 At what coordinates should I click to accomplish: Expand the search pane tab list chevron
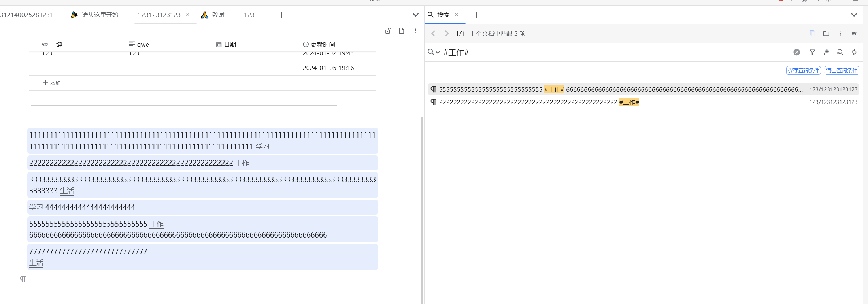(x=854, y=15)
